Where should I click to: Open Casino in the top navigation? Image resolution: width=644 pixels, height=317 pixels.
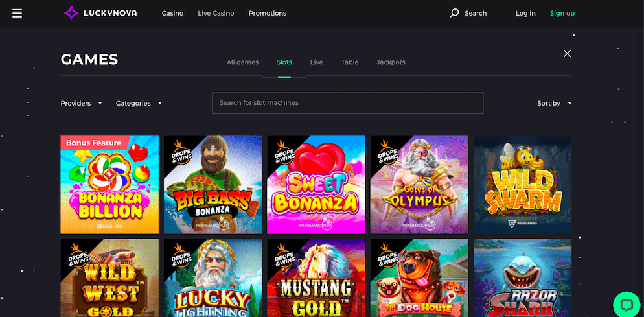click(172, 13)
